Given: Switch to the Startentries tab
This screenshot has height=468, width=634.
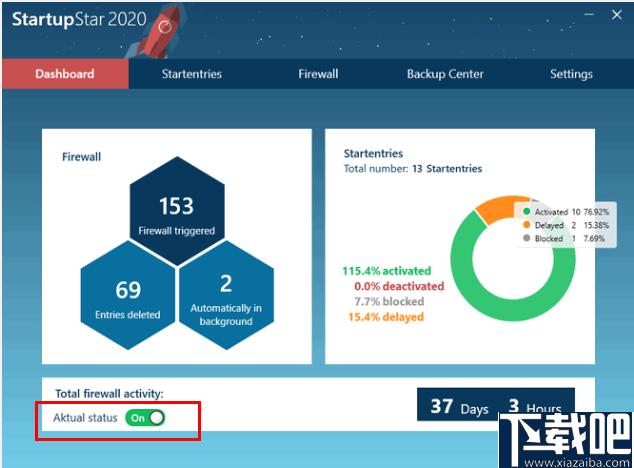Looking at the screenshot, I should point(192,74).
